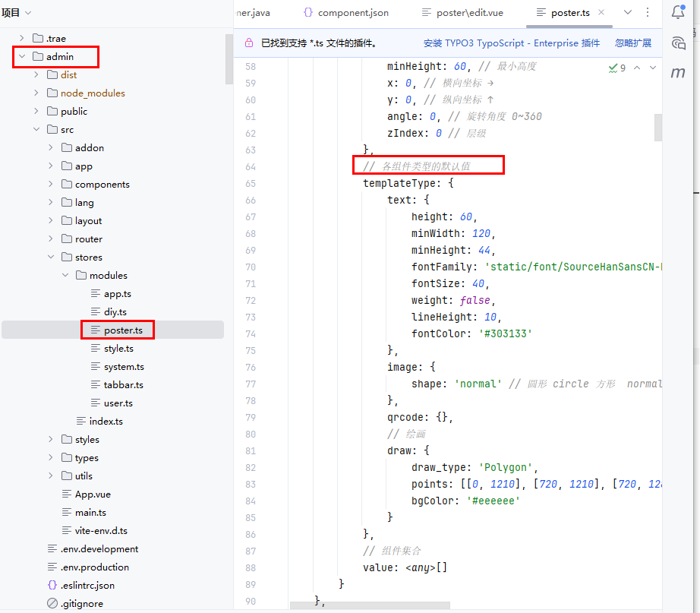Close the poster.ts editor tab
Screen dimensions: 700x613
click(601, 13)
